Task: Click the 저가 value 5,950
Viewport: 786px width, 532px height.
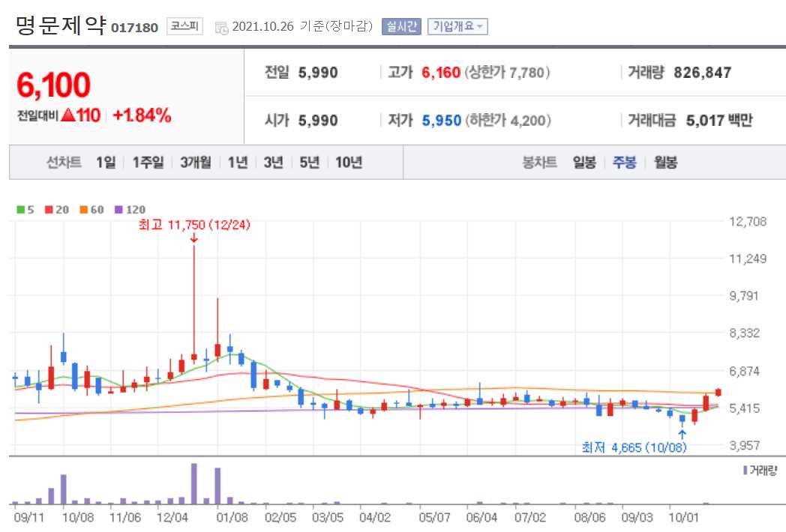Action: point(441,120)
